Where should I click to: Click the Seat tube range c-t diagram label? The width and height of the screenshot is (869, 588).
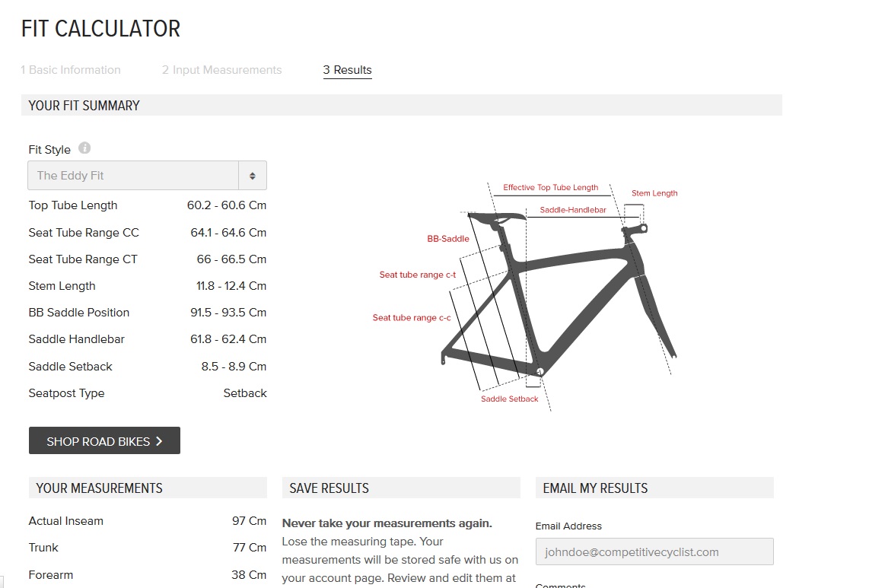pyautogui.click(x=418, y=275)
